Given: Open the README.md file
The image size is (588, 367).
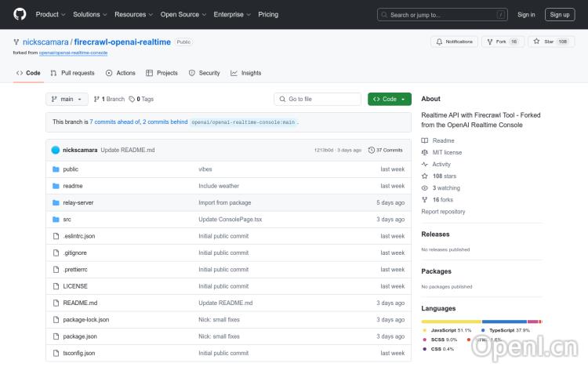Looking at the screenshot, I should (x=80, y=303).
